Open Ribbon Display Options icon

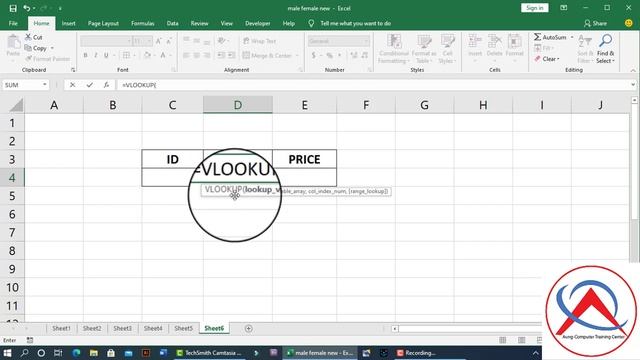[564, 8]
